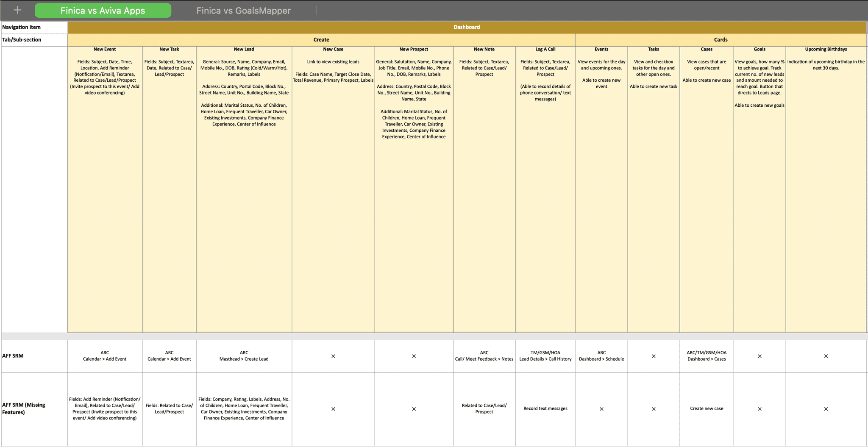868x447 pixels.
Task: Click 'Call/ Meet Feedback > Notes' cell
Action: coord(484,356)
